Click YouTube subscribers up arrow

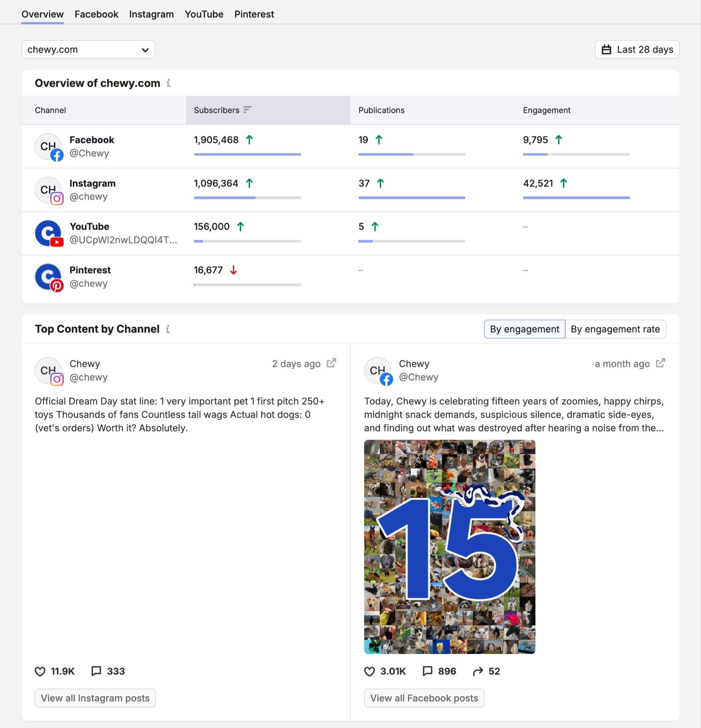(240, 226)
